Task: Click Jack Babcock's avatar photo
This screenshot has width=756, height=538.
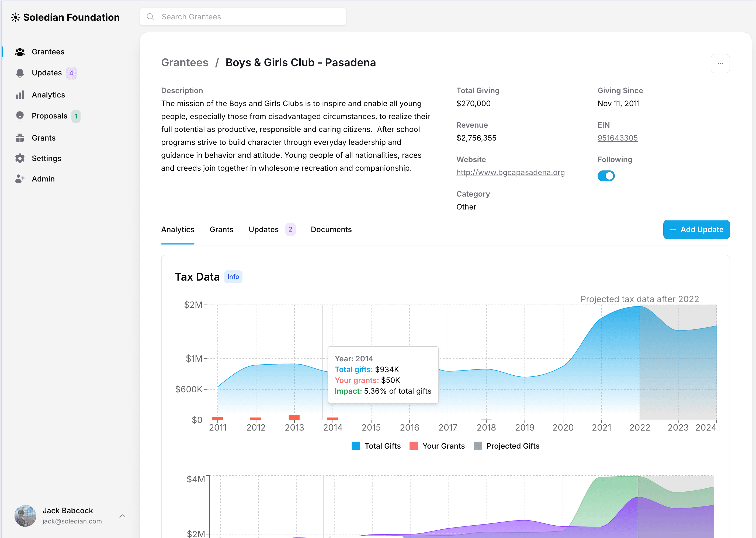Action: coord(25,516)
